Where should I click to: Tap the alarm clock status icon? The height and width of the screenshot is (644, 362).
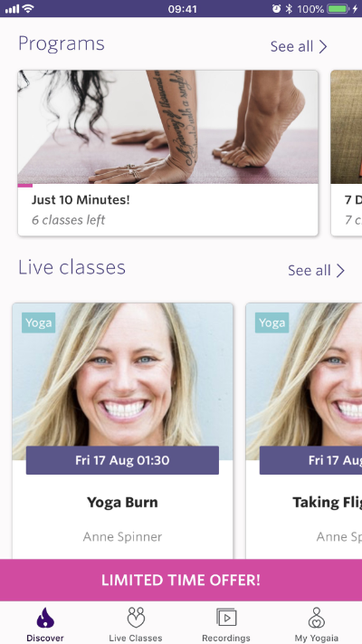coord(276,9)
